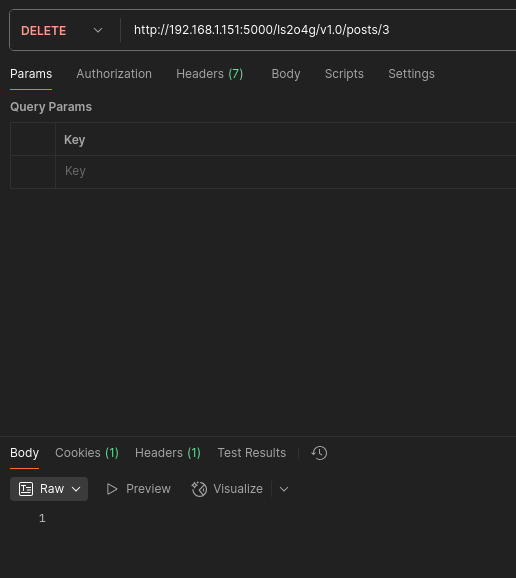Open the request Headers (7) tab

209,74
